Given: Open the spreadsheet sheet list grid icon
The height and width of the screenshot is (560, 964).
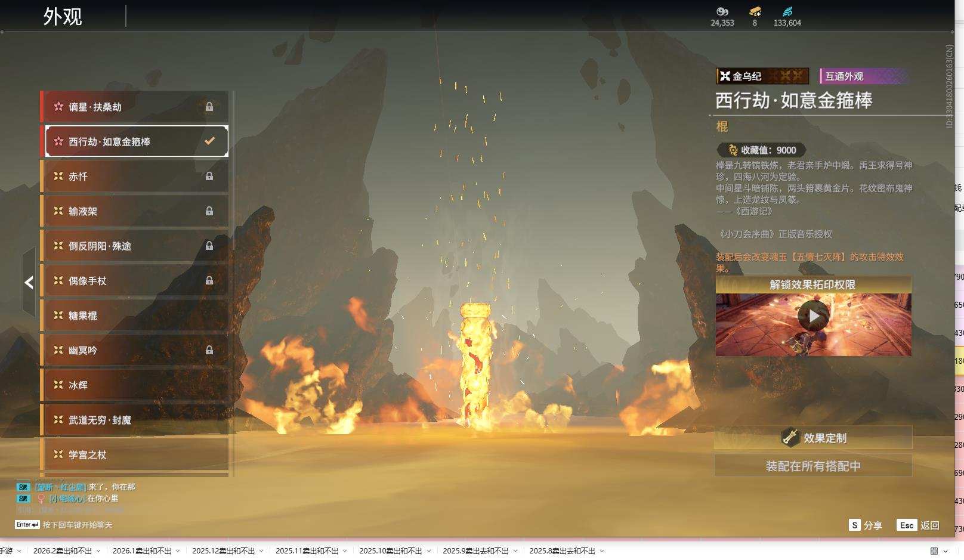Looking at the screenshot, I should click(934, 551).
